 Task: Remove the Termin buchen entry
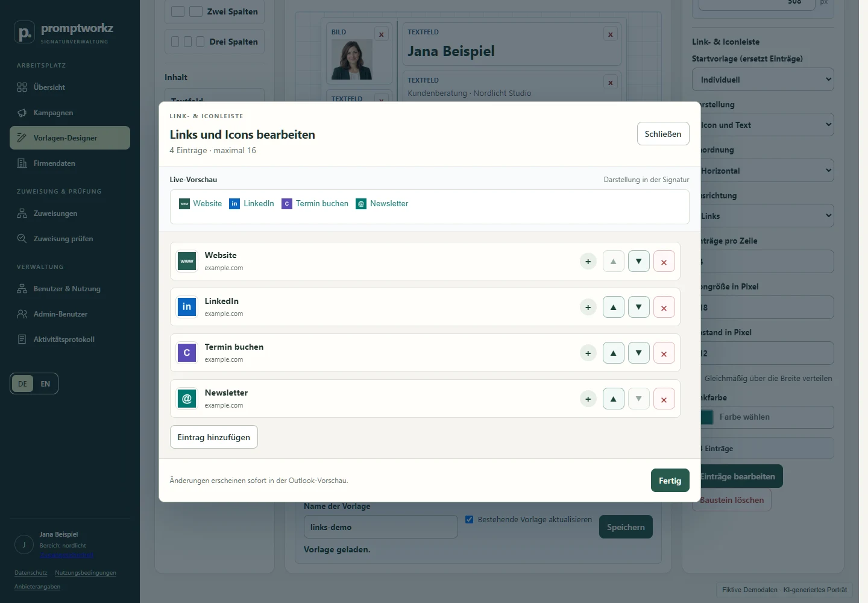coord(664,353)
